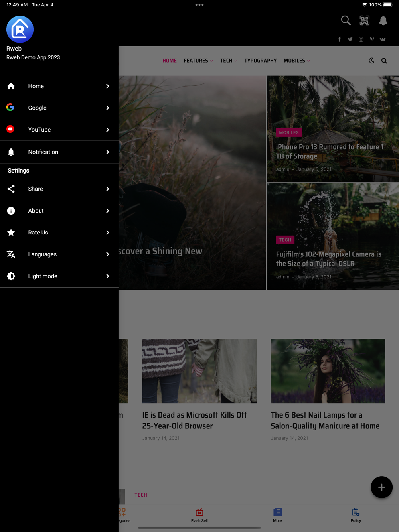Expand the YouTube row chevron

(108, 130)
